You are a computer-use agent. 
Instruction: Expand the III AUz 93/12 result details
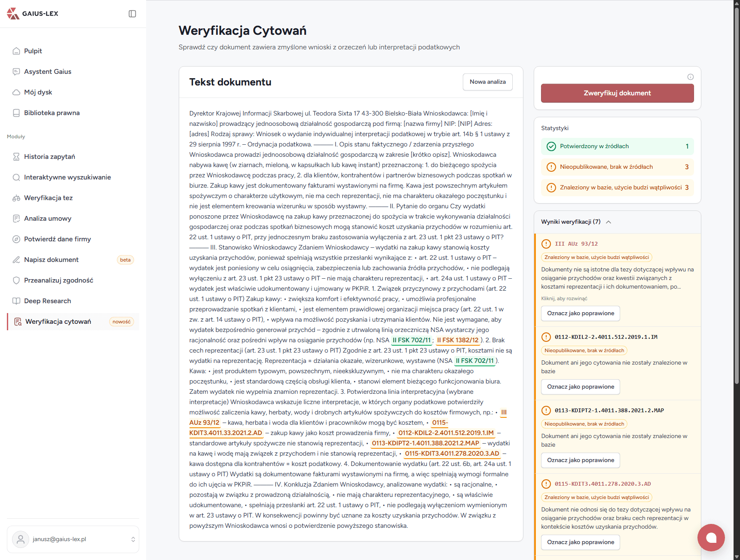pyautogui.click(x=564, y=298)
